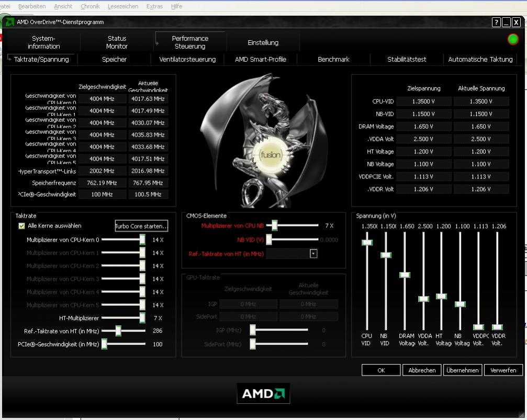Viewport: 527px width, 420px height.
Task: Switch to the Benchmark sub-tab
Action: click(333, 60)
